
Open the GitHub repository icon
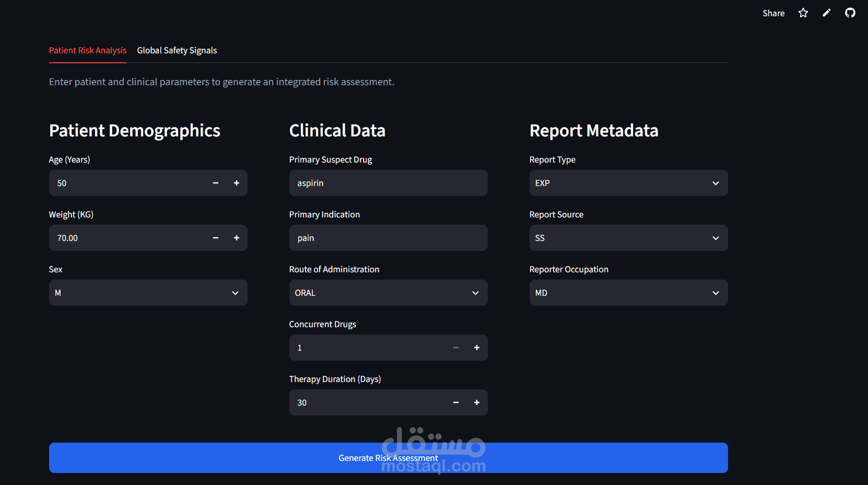click(x=850, y=13)
